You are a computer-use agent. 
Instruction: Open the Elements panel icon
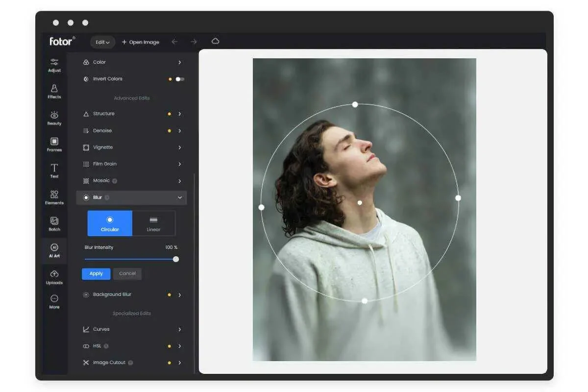click(x=54, y=197)
